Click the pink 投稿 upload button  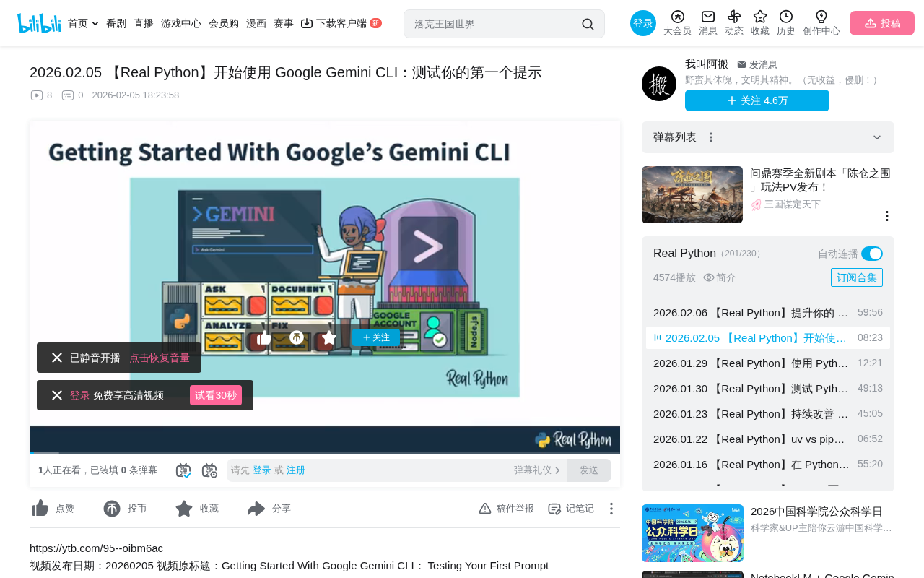coord(882,23)
